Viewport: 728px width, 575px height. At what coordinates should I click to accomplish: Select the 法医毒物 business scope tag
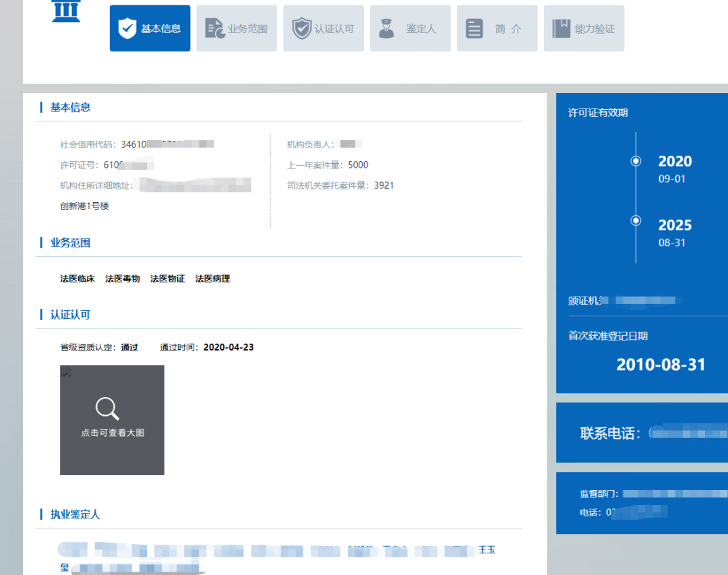point(122,278)
